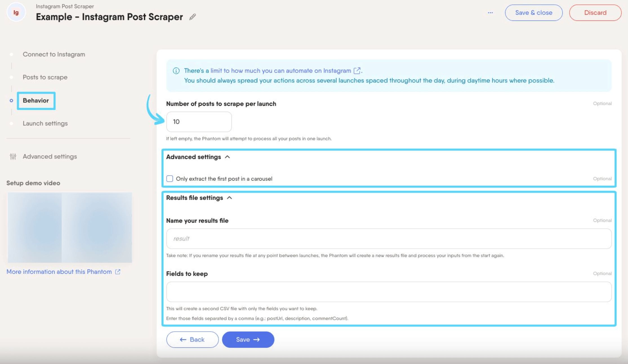The width and height of the screenshot is (628, 364).
Task: Click the external link icon after More information
Action: 118,272
